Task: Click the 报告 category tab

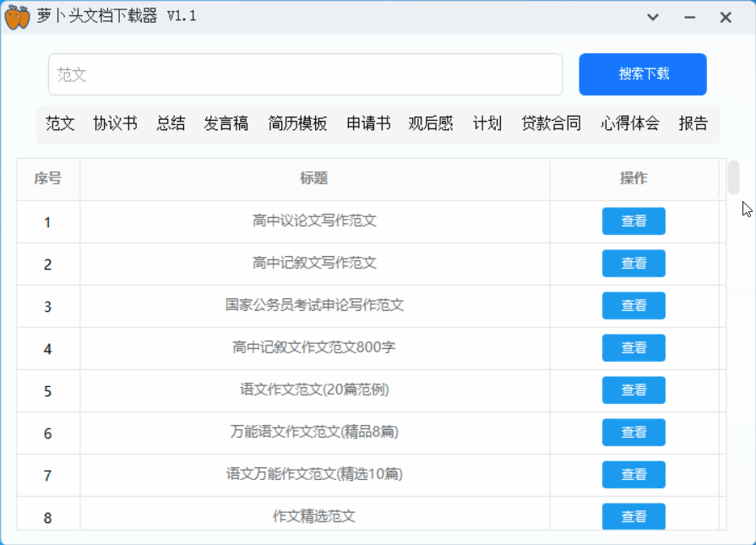Action: coord(693,123)
